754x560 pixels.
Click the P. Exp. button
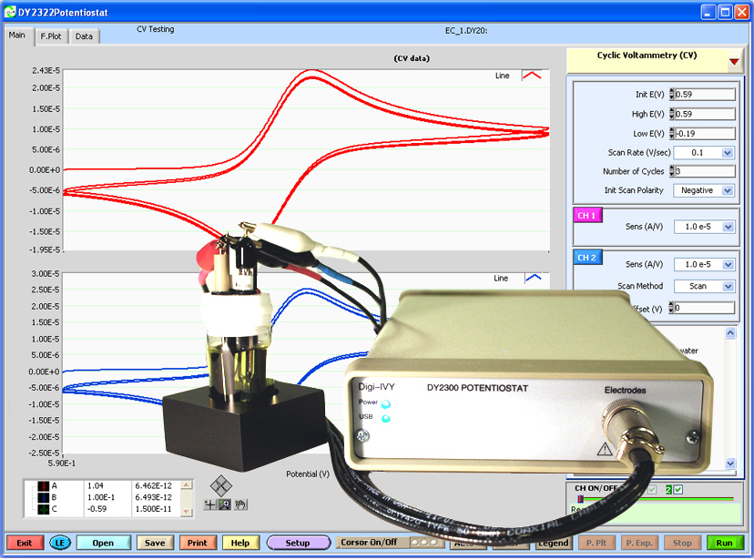[639, 544]
